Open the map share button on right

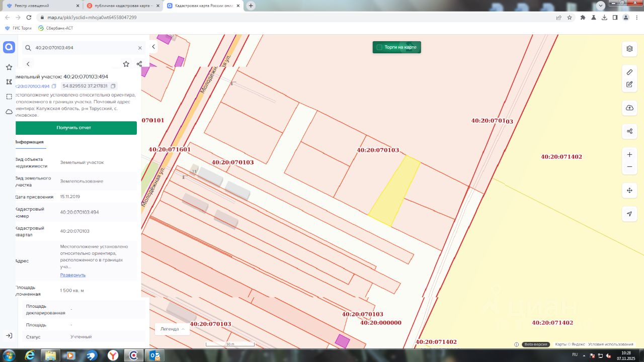[629, 131]
